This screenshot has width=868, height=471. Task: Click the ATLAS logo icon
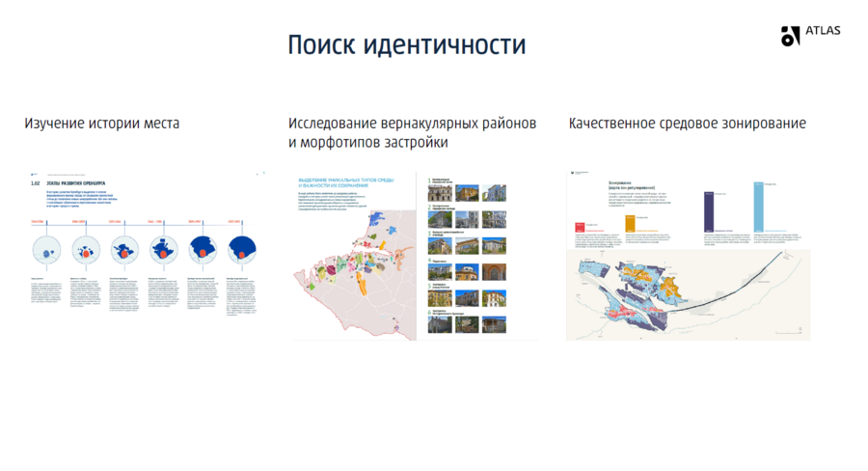coord(790,36)
